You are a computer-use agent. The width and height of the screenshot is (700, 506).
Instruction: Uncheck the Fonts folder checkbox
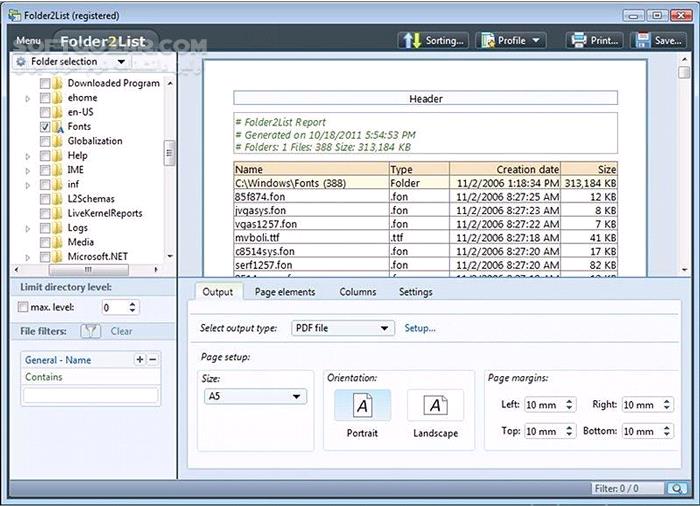45,127
